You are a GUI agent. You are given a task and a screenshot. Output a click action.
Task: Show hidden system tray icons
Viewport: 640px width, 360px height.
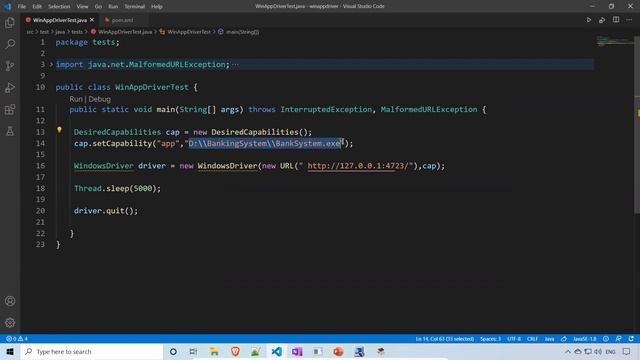[568, 351]
